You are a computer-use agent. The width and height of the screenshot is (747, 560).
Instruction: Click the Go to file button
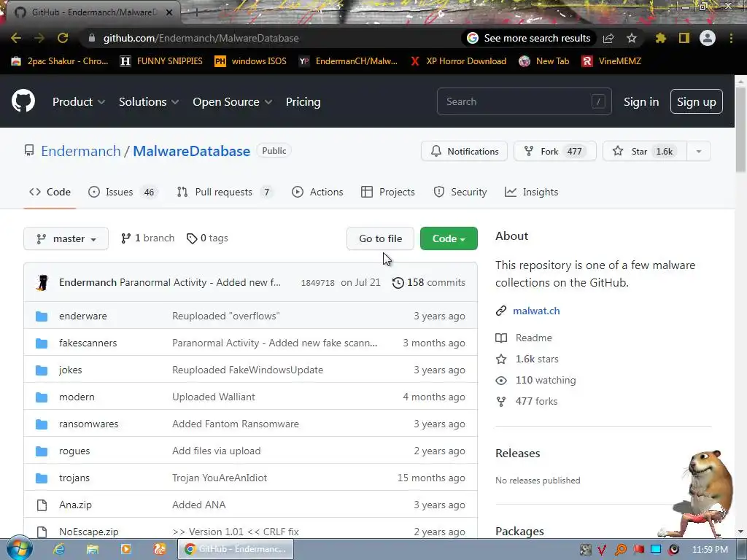[x=380, y=238]
